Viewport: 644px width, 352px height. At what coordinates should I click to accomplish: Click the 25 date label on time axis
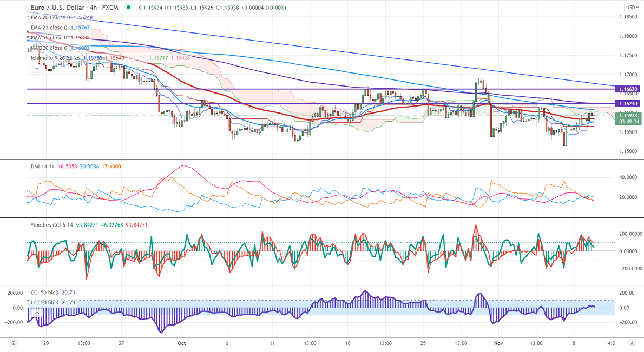[423, 343]
